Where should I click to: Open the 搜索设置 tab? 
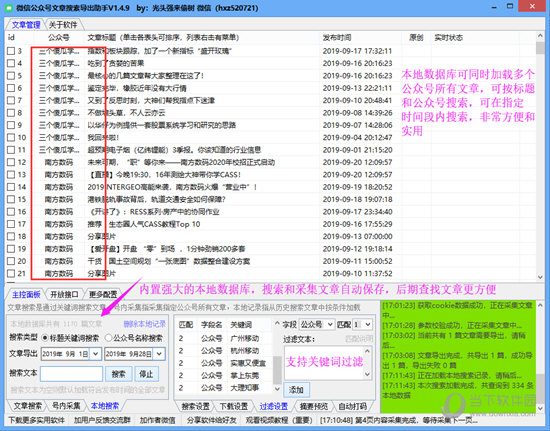coord(195,406)
